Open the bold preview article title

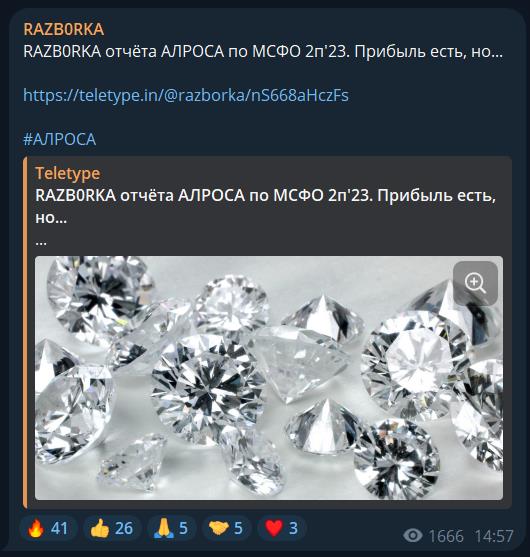[265, 206]
